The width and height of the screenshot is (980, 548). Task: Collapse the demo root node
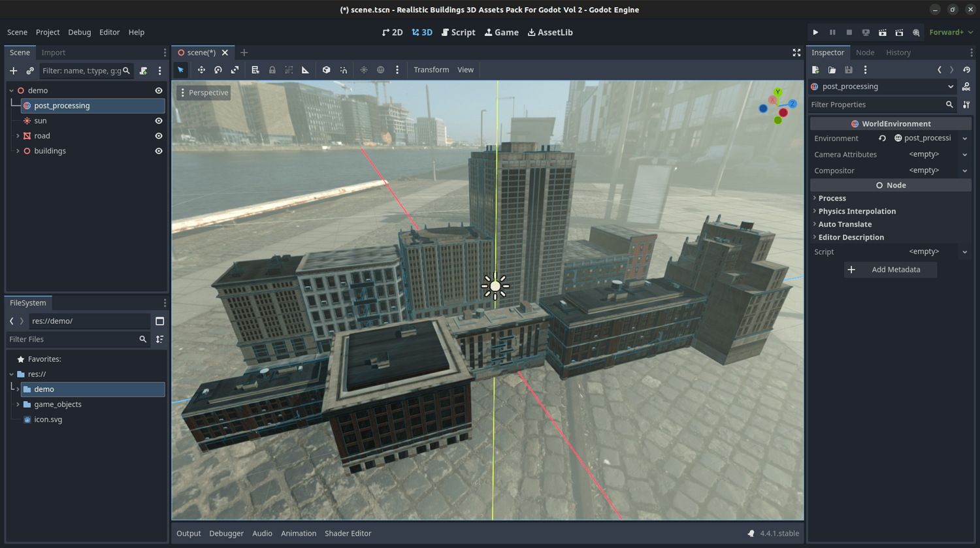[x=12, y=91]
